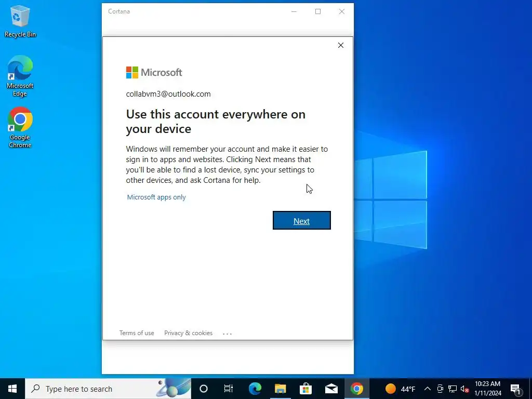This screenshot has width=532, height=399.
Task: Show hidden system tray icons
Action: coord(428,389)
